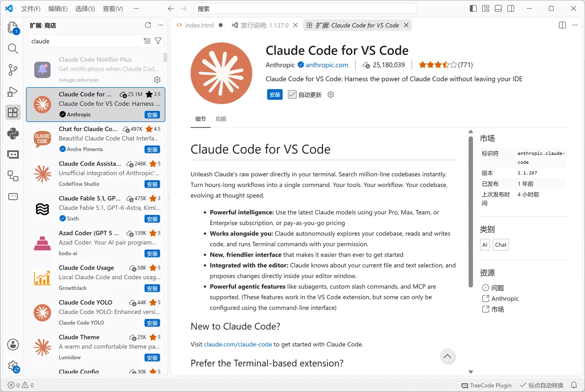Install Claude Code for VS Code from the detail page

tap(275, 94)
